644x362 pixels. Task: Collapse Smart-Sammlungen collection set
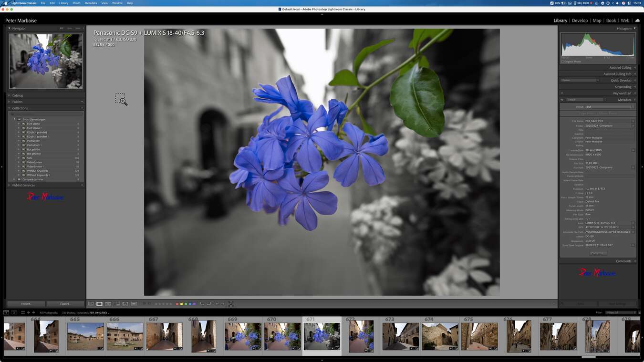[x=14, y=119]
